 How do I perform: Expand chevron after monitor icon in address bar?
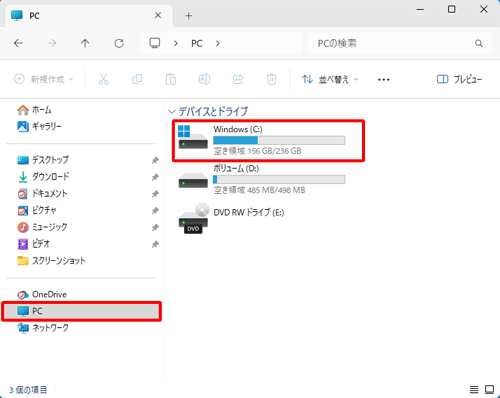pyautogui.click(x=176, y=44)
